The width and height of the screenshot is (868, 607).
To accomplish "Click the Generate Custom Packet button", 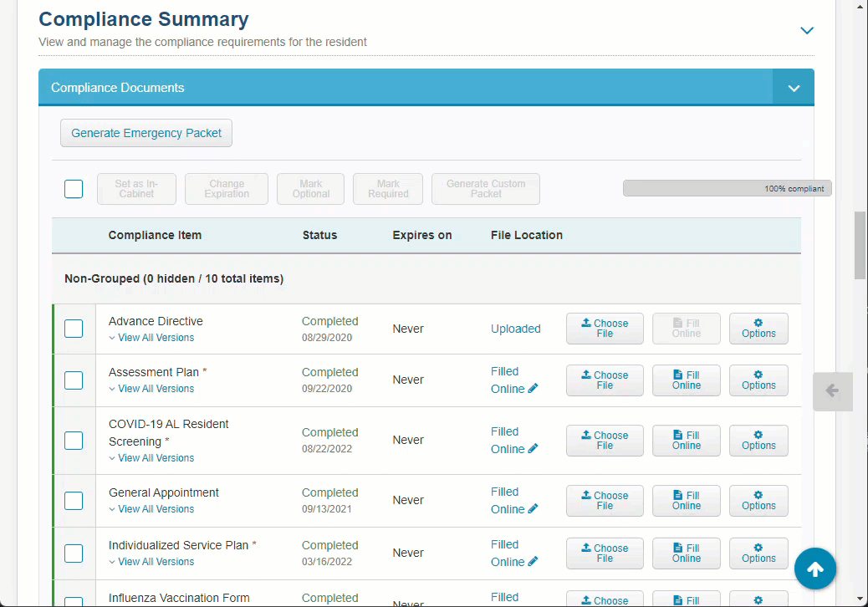I will click(486, 189).
